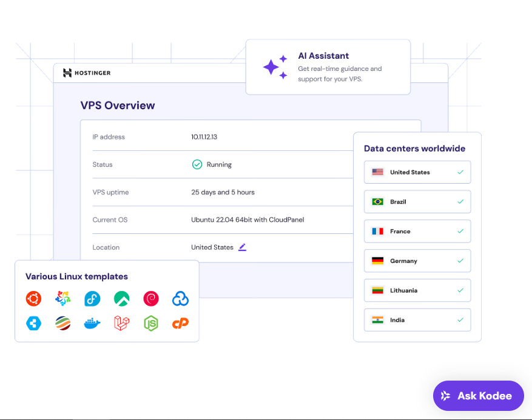532x420 pixels.
Task: Select the Rocky Linux green template icon
Action: point(121,299)
